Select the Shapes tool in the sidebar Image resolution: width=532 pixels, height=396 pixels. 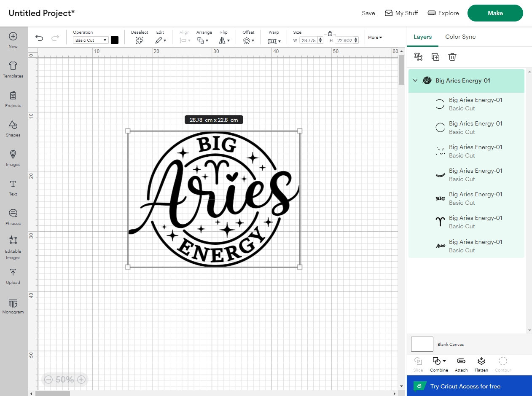pos(13,129)
